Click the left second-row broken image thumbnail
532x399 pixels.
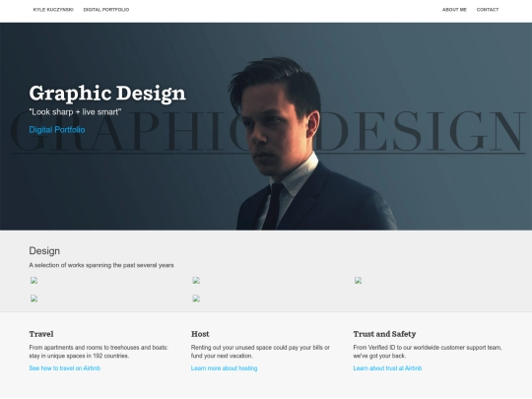coord(33,299)
